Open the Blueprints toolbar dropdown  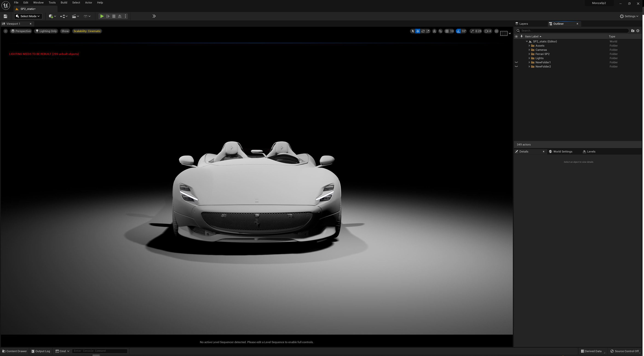click(x=64, y=16)
